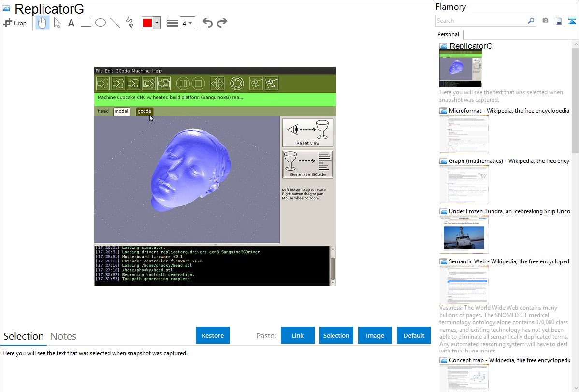Select the gcode tab in ReplicatorG

pyautogui.click(x=145, y=111)
